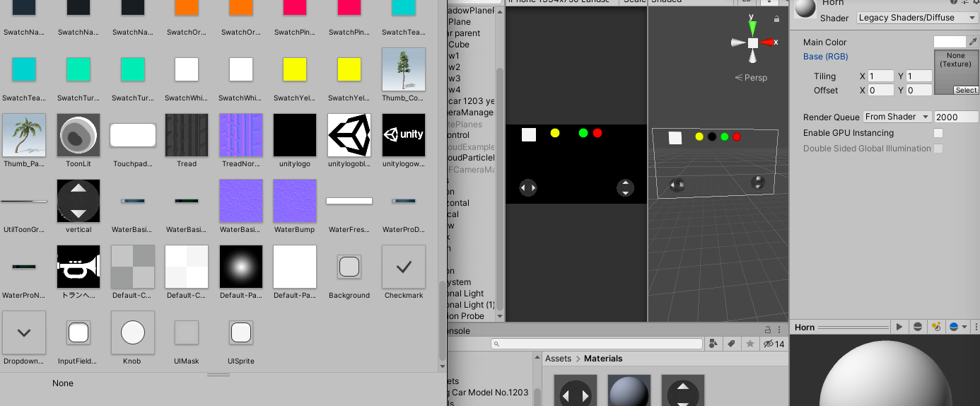Image resolution: width=980 pixels, height=406 pixels.
Task: Select the Touchpad... texture
Action: click(133, 135)
